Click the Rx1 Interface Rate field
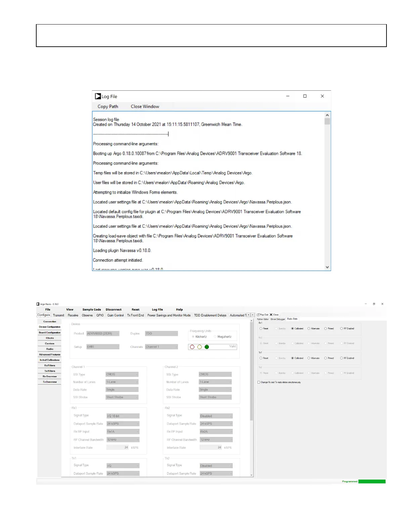The height and width of the screenshot is (532, 411). (x=118, y=448)
